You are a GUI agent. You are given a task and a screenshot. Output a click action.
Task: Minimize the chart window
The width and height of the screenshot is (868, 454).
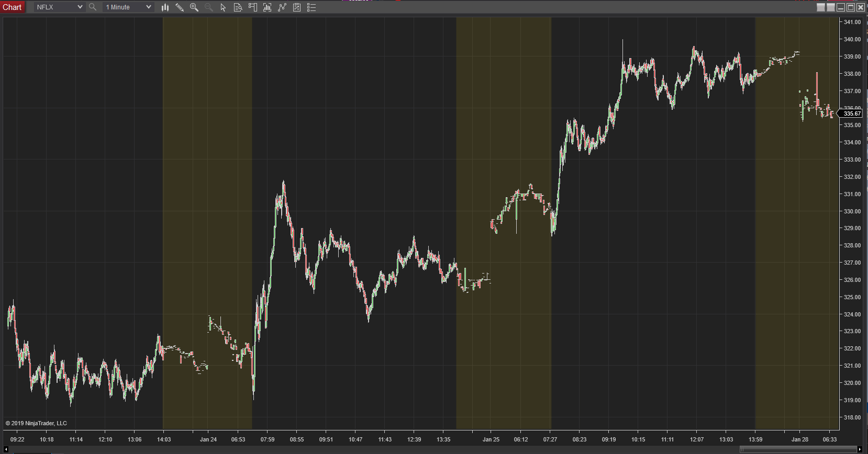[x=841, y=7]
